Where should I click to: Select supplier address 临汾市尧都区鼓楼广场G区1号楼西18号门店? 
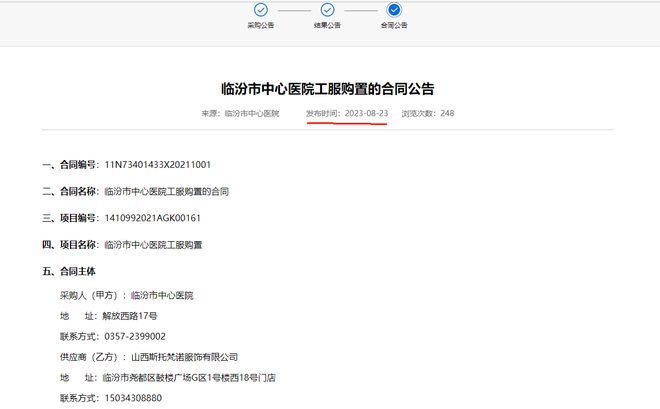point(189,378)
